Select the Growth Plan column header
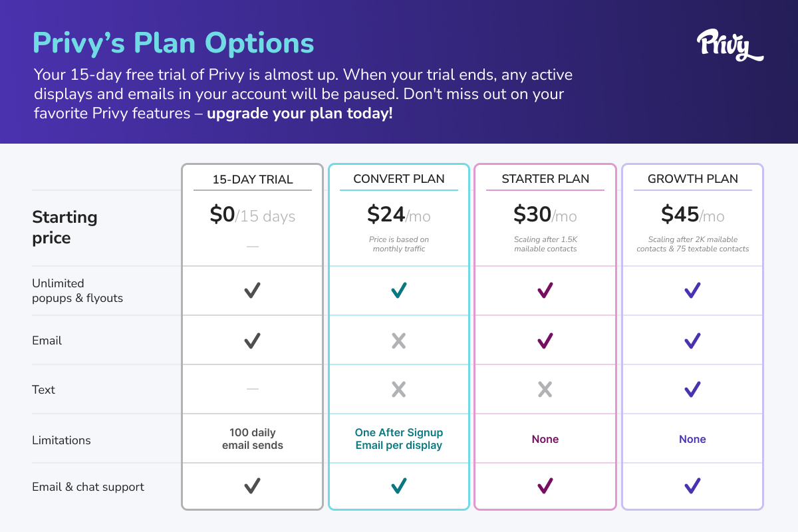 [692, 179]
